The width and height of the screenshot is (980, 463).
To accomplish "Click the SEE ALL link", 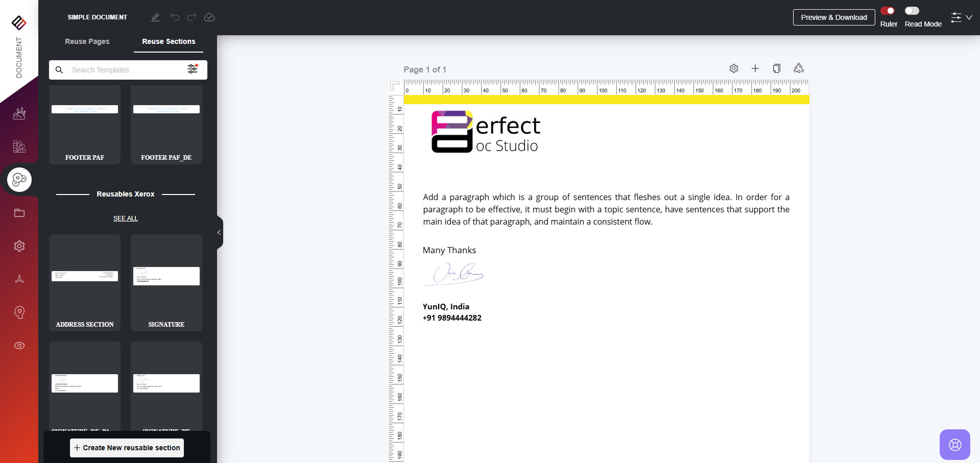I will tap(126, 218).
